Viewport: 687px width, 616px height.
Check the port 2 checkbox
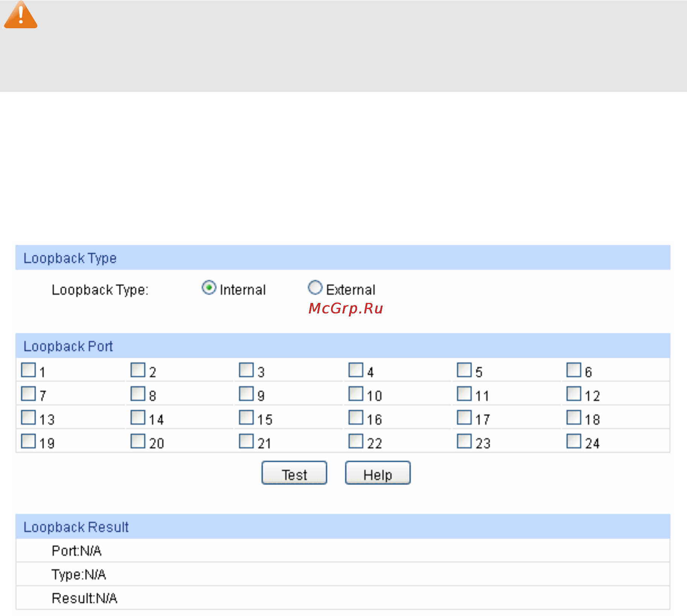click(138, 370)
